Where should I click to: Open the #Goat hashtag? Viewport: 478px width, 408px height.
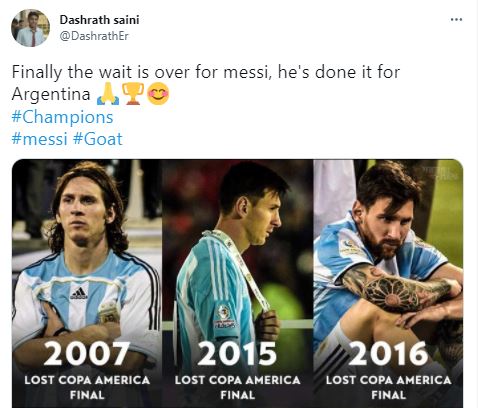point(98,139)
